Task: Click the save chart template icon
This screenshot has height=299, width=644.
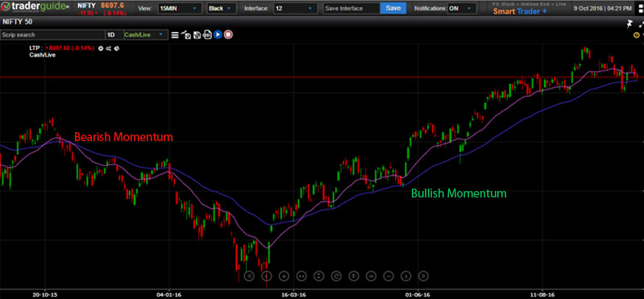Action: point(186,35)
